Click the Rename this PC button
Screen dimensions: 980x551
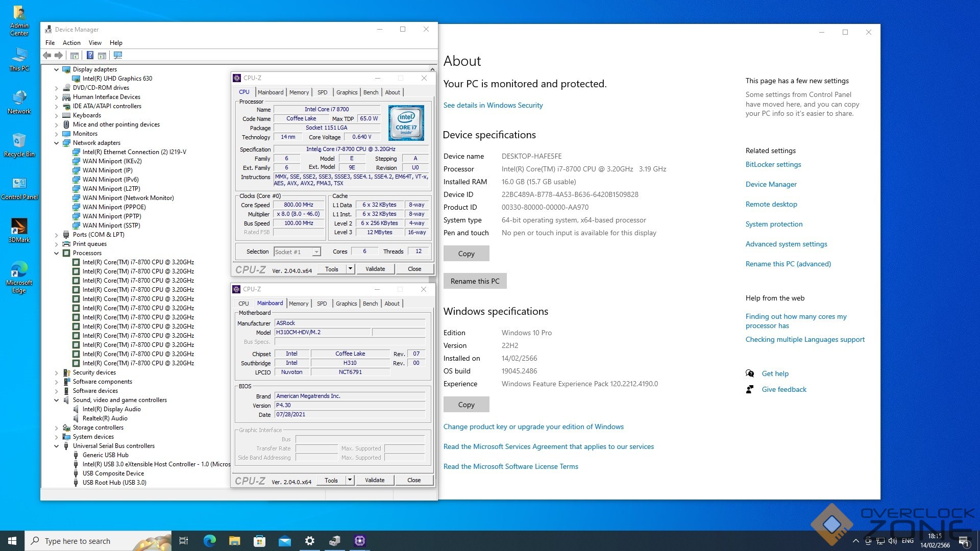(475, 281)
